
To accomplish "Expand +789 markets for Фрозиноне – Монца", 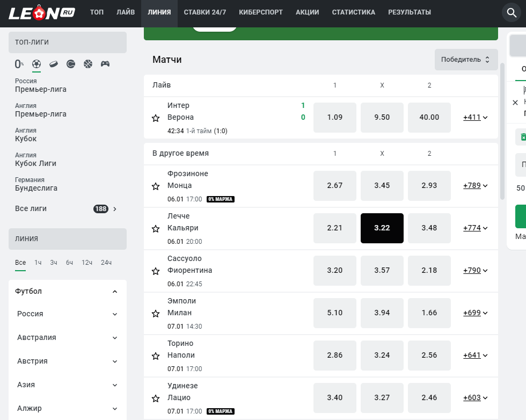I will 476,186.
